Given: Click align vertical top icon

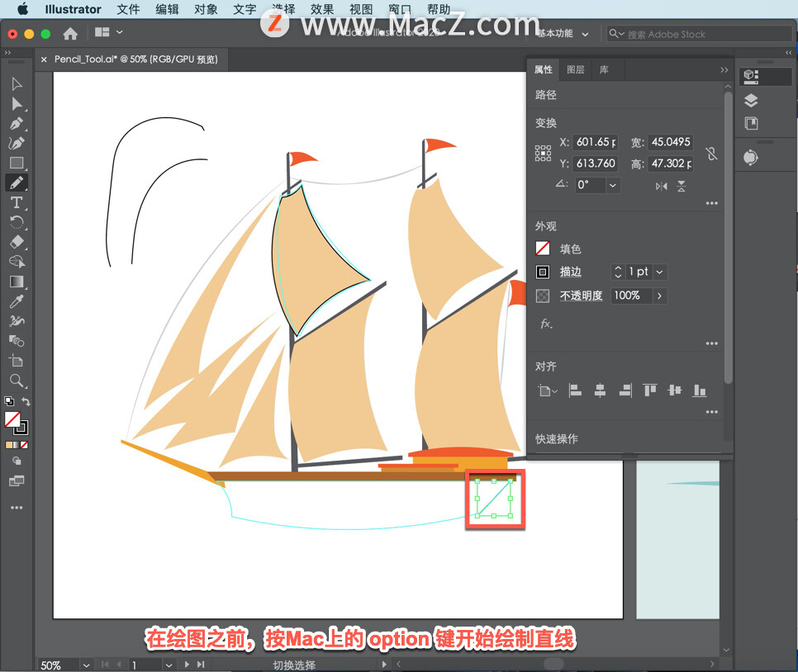Looking at the screenshot, I should (650, 390).
